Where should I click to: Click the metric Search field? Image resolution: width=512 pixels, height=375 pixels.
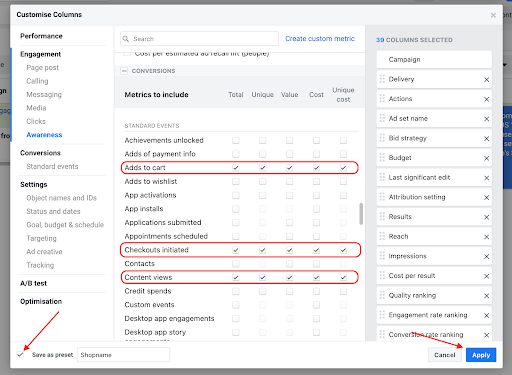pyautogui.click(x=199, y=39)
